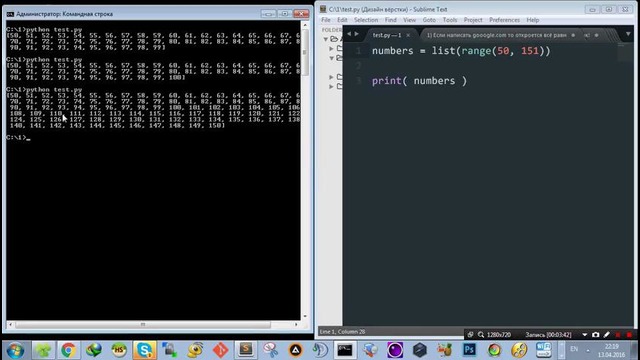Click the print keyword on line 3

click(387, 81)
